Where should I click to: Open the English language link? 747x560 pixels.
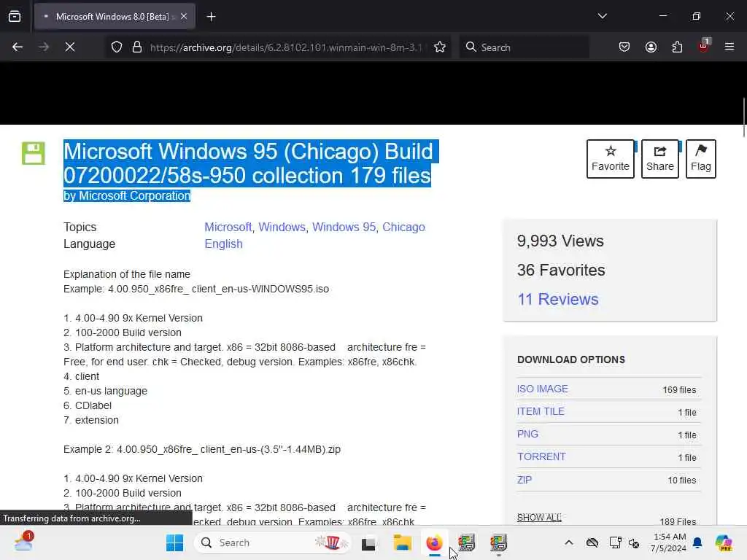click(223, 244)
